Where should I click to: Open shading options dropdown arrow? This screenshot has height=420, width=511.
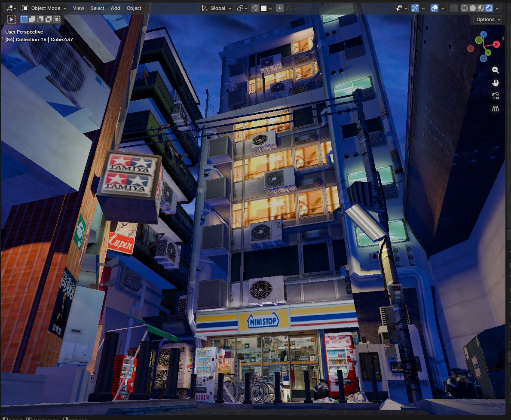(x=497, y=8)
